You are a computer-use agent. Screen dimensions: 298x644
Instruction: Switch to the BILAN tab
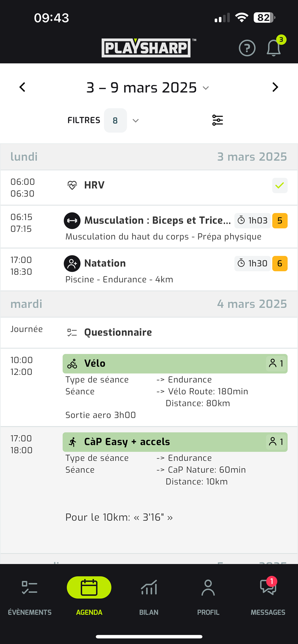click(x=149, y=595)
